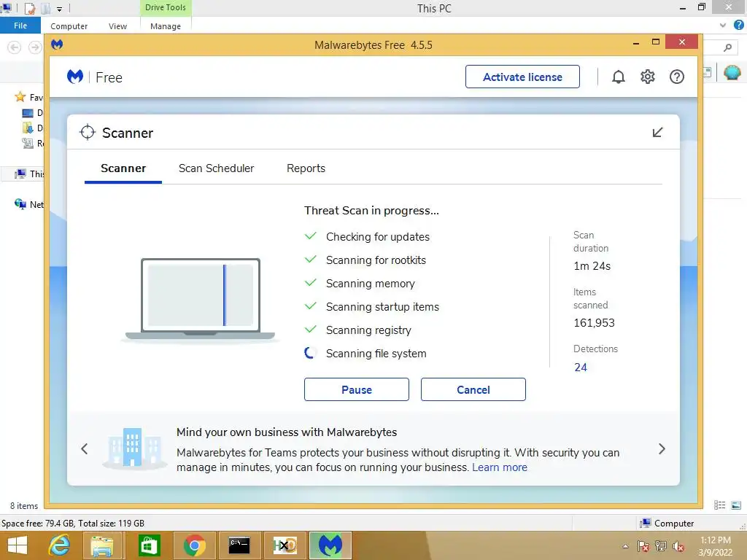Open Malwarebytes notifications bell
Image resolution: width=747 pixels, height=560 pixels.
[x=618, y=77]
